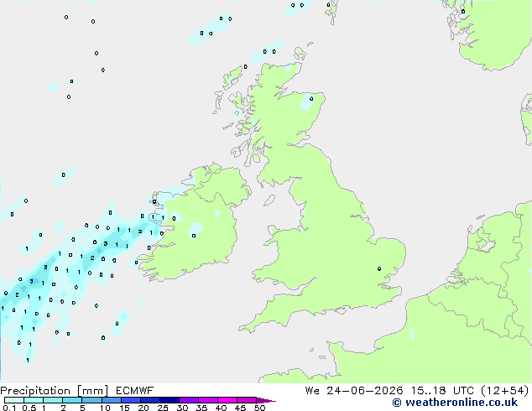The image size is (532, 411).
Task: Click the 'Precipitation [mm]' title text
Action: 55,391
